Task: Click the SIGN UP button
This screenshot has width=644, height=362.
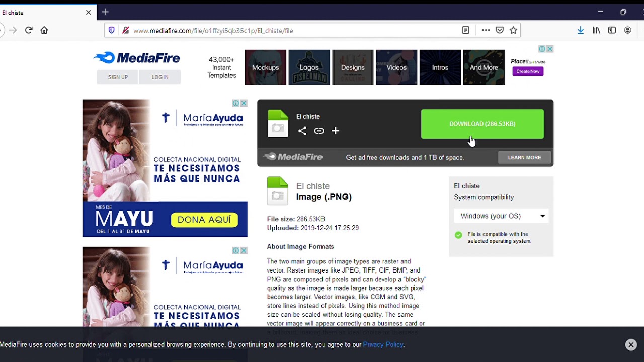Action: [x=118, y=77]
